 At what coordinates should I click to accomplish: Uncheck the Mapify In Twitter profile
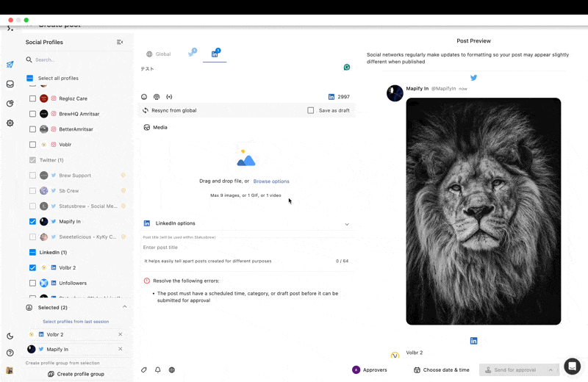[32, 221]
